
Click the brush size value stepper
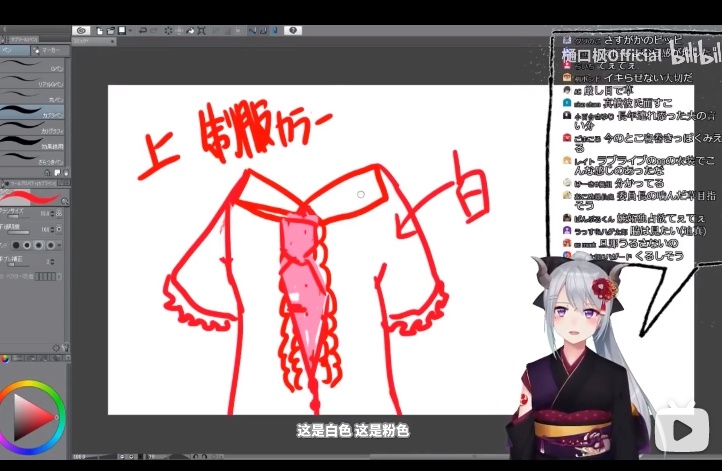pyautogui.click(x=52, y=214)
